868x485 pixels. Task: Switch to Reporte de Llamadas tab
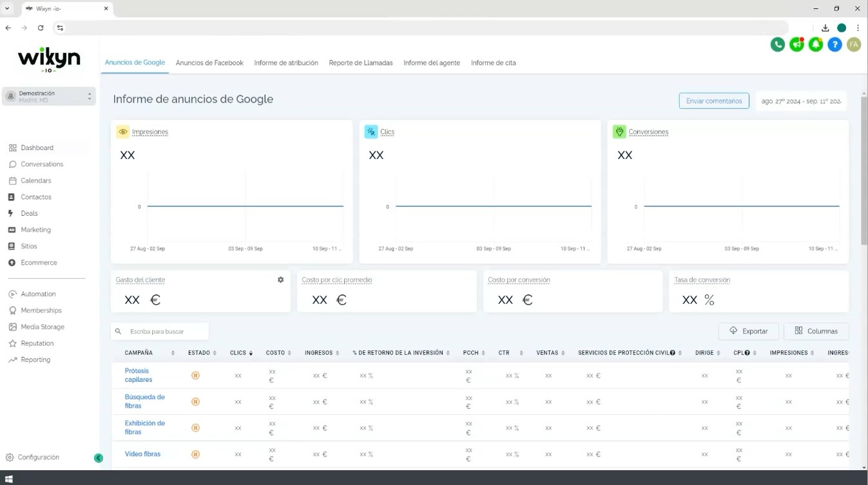coord(361,62)
